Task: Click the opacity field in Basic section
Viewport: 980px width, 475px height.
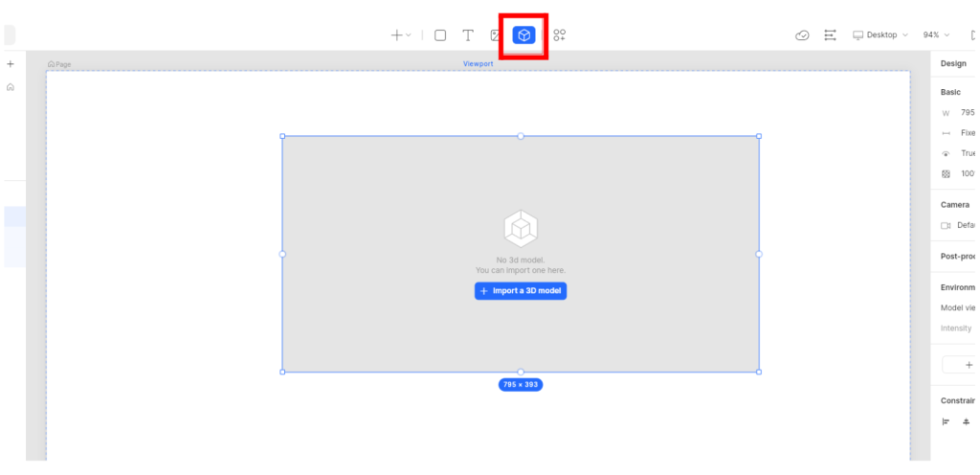Action: [965, 174]
